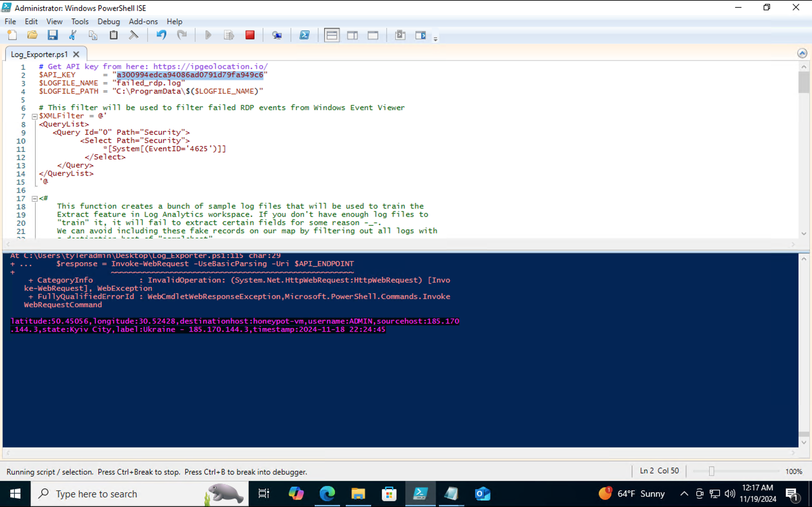Close the Log_Exporter.ps1 tab
This screenshot has width=812, height=507.
coord(76,54)
